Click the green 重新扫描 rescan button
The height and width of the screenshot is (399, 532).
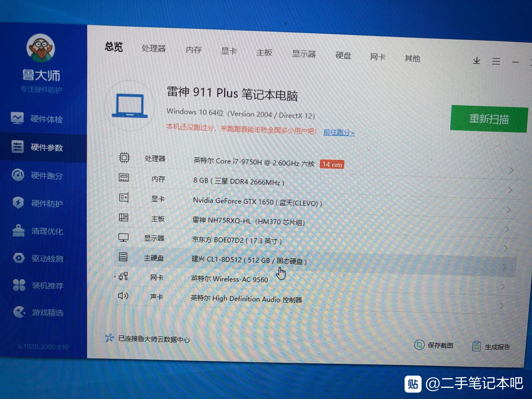point(489,119)
